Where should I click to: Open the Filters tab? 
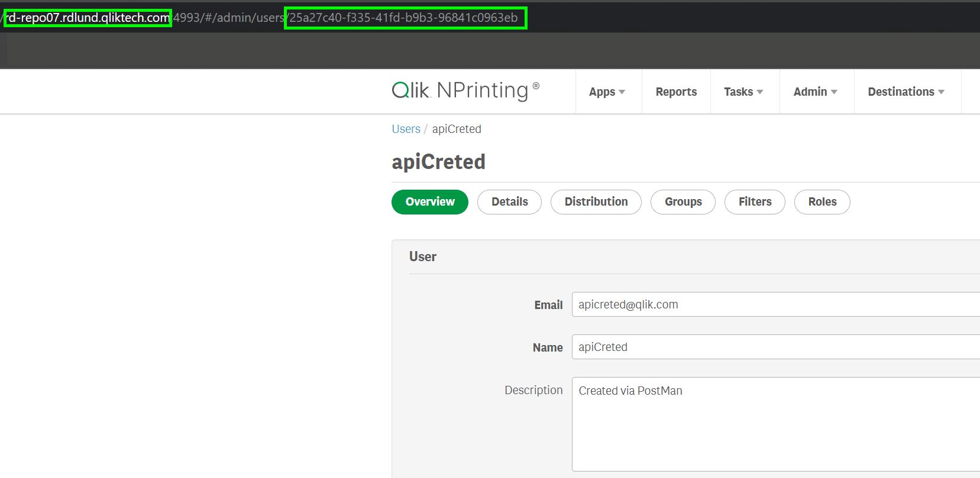coord(755,202)
